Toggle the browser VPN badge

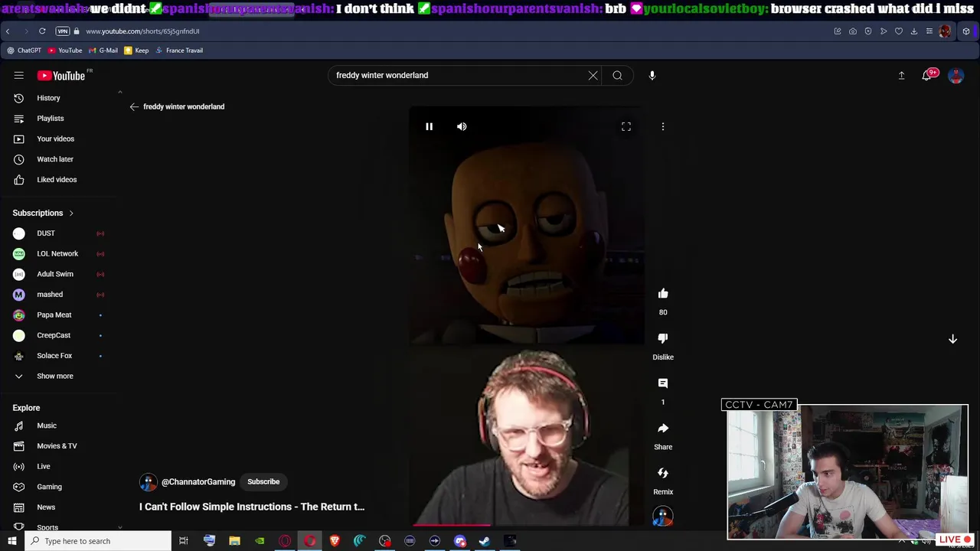pyautogui.click(x=63, y=31)
